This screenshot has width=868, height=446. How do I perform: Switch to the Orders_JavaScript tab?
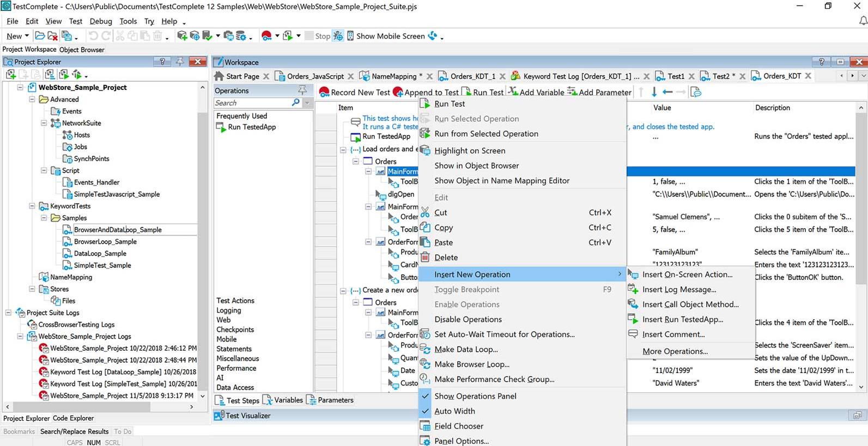pyautogui.click(x=315, y=76)
